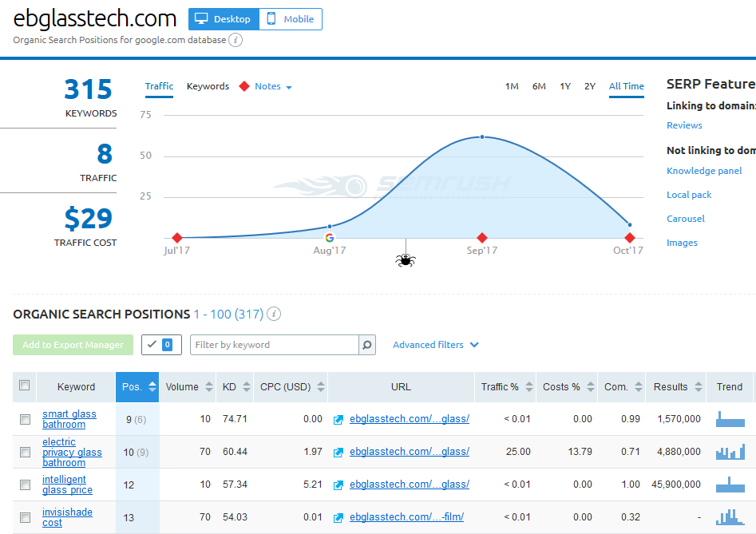Viewport: 756px width, 534px height.
Task: Click the Keyword column header
Action: (76, 387)
